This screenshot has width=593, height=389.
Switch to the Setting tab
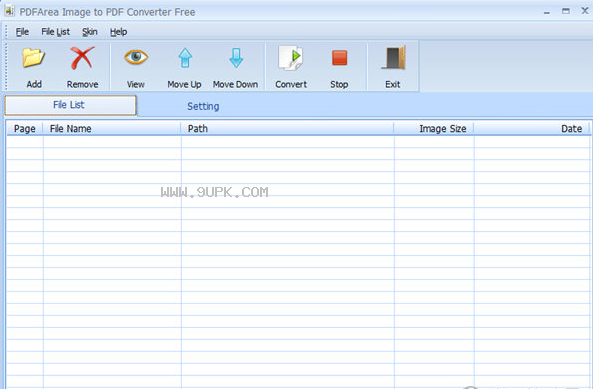click(x=203, y=106)
